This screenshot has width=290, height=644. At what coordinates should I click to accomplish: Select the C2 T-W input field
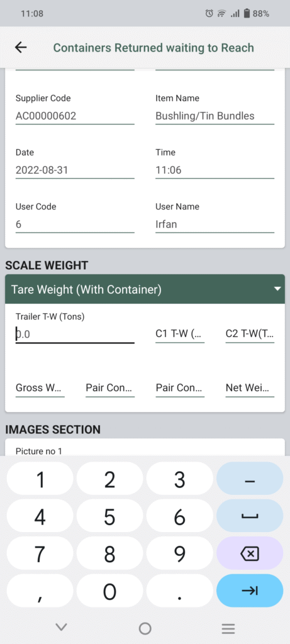click(250, 335)
